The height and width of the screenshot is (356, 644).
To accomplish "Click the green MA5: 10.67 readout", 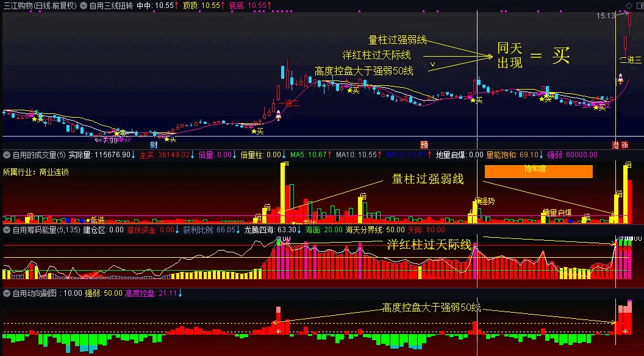I will tap(310, 155).
